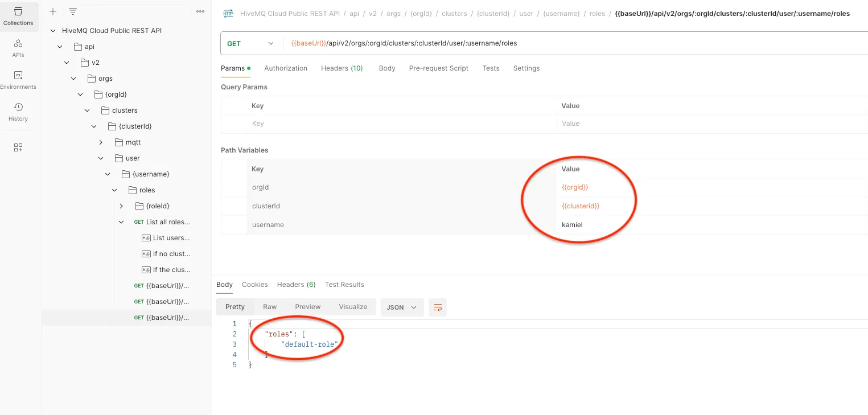Switch to the request Body tab

coord(387,68)
